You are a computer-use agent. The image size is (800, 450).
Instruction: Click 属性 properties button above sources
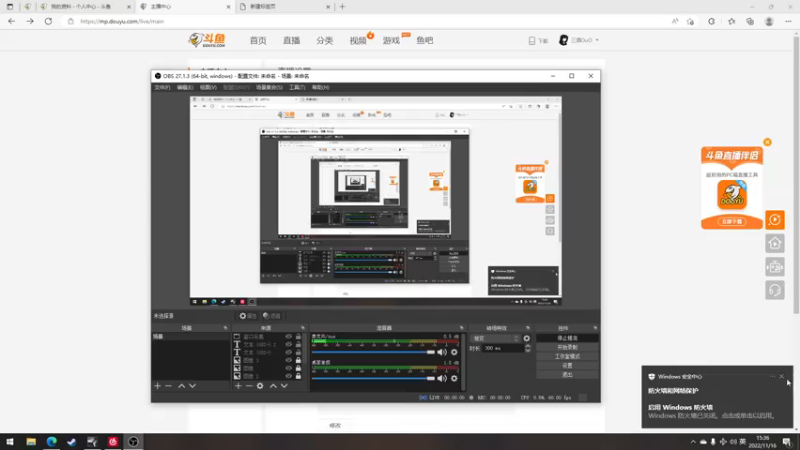pos(248,316)
